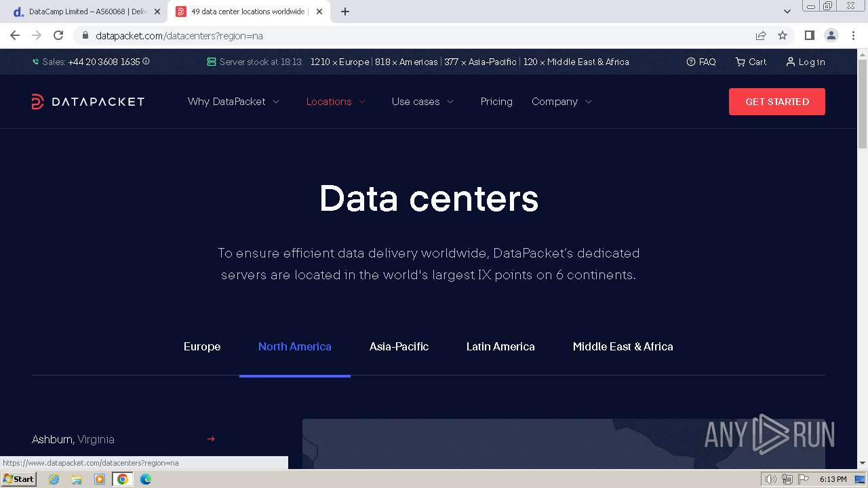Click the volume tray icon
This screenshot has width=868, height=488.
pyautogui.click(x=771, y=479)
